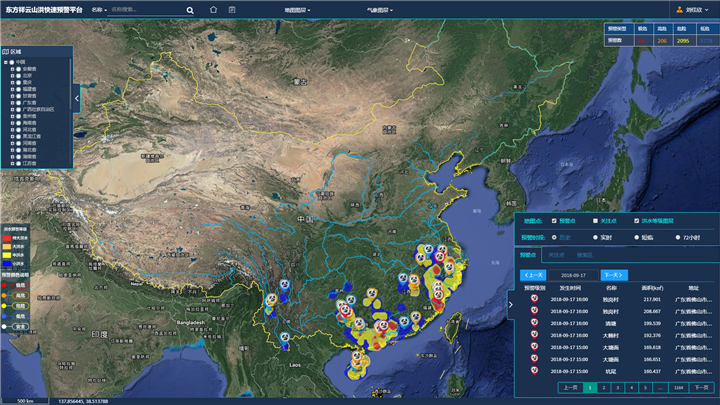Click the search magnifier icon
The height and width of the screenshot is (405, 720).
190,9
